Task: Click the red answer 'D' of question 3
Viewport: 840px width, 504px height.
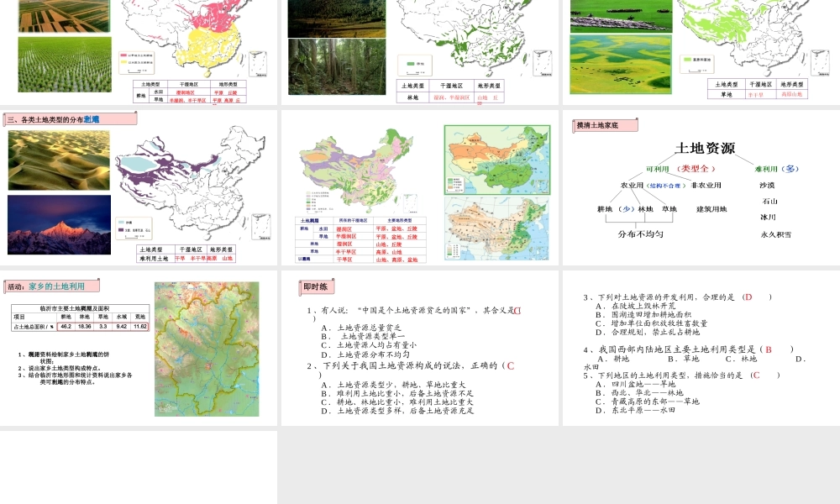Action: 749,297
